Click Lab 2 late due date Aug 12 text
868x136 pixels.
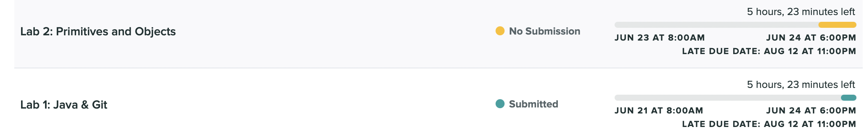tap(769, 51)
